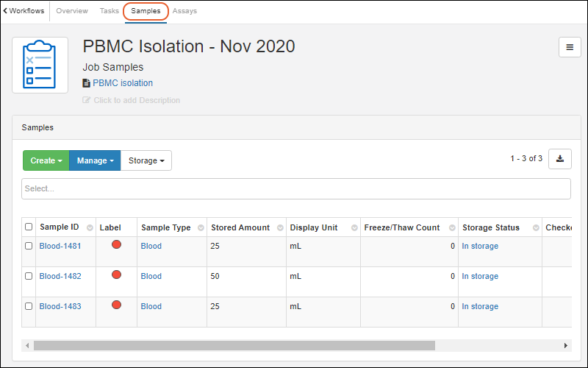Switch to the Tasks tab
588x368 pixels.
[x=109, y=11]
